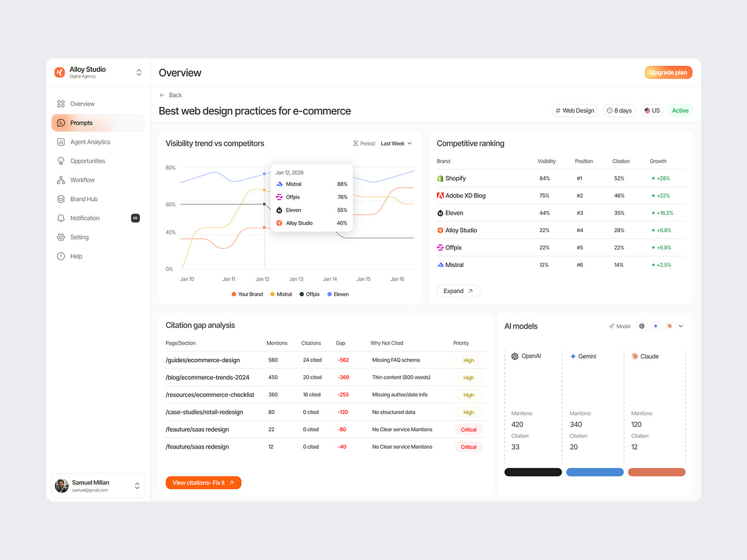Click the Help info icon

pyautogui.click(x=60, y=256)
